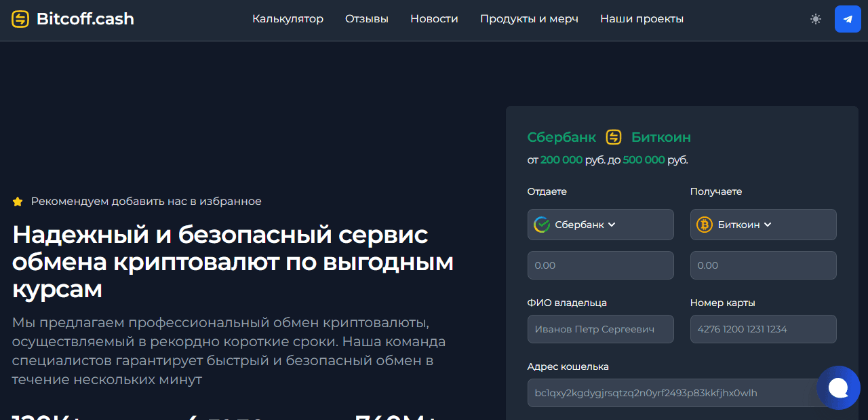Click the Номер карты input field
868x420 pixels.
pyautogui.click(x=763, y=329)
